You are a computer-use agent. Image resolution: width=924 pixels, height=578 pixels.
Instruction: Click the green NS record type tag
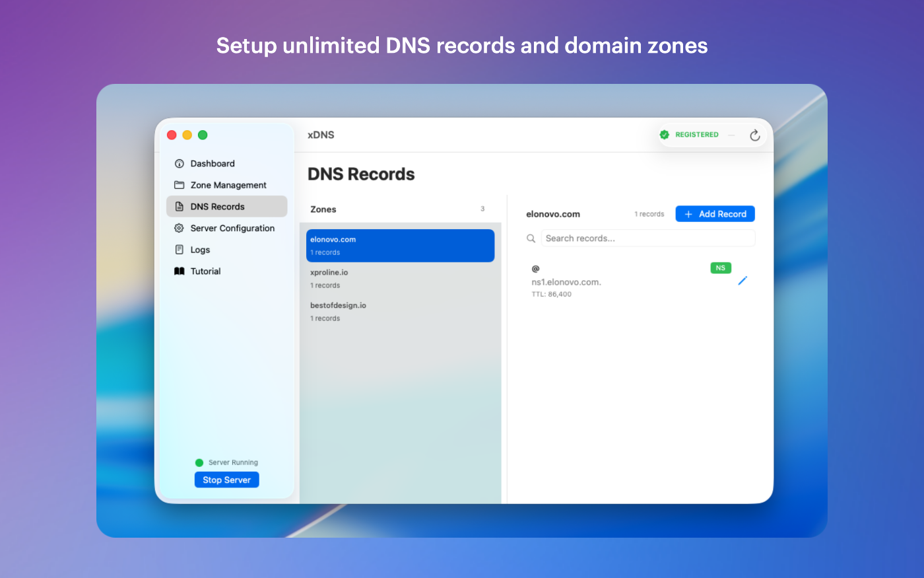pos(720,268)
